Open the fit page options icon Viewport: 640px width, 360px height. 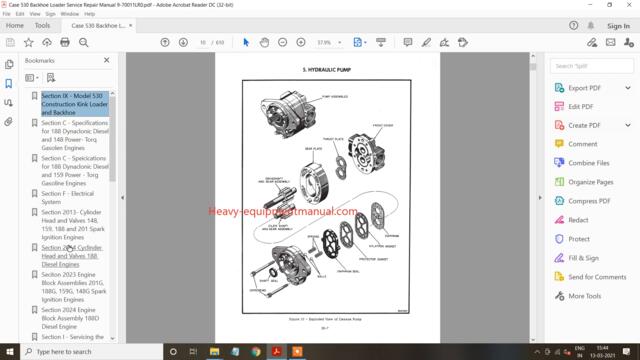359,42
